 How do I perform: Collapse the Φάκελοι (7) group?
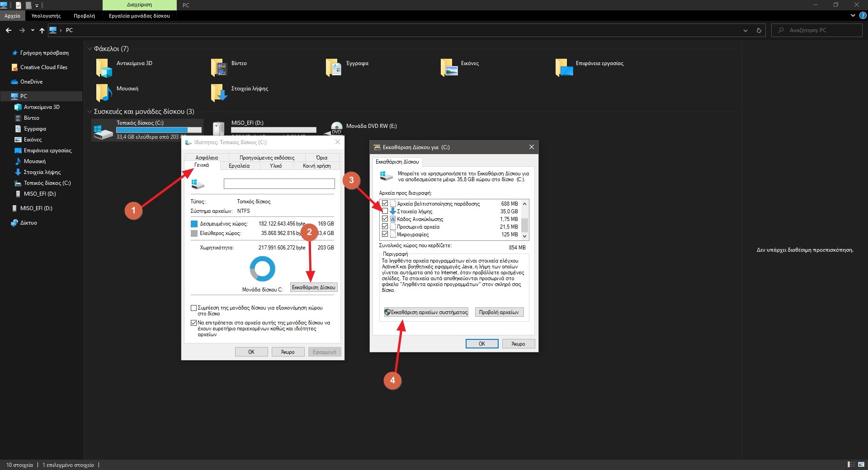tap(90, 49)
